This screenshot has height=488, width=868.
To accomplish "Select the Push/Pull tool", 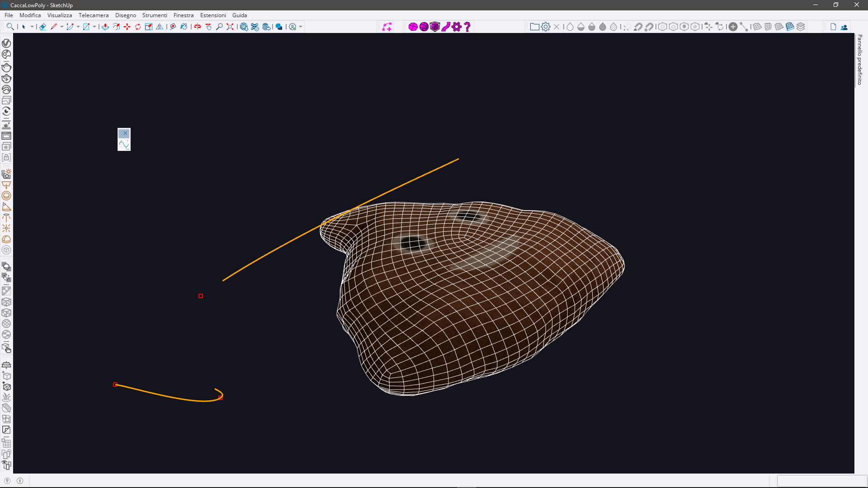I will click(x=105, y=27).
